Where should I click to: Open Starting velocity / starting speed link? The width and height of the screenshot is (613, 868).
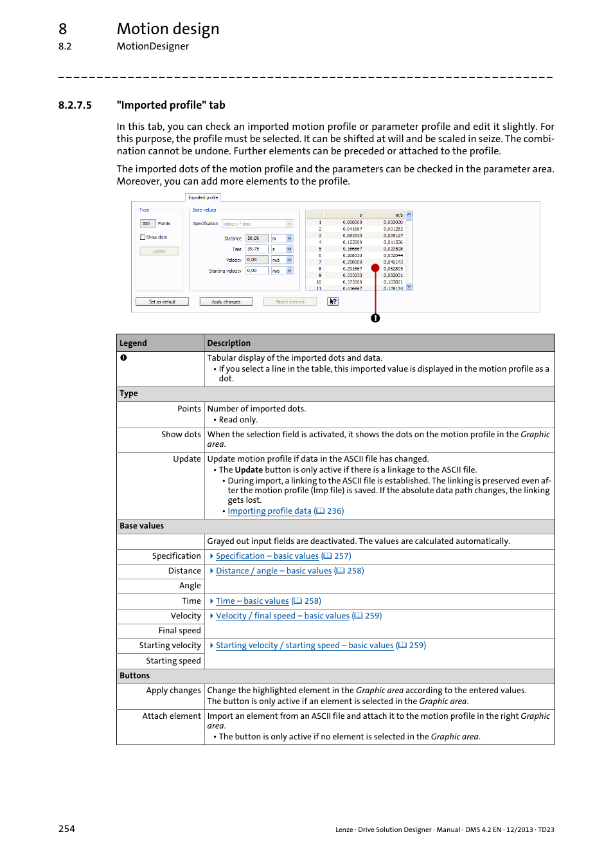pyautogui.click(x=305, y=646)
